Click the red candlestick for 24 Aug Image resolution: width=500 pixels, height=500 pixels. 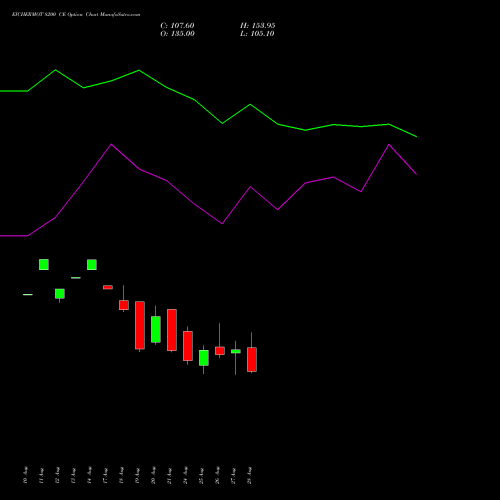pyautogui.click(x=188, y=346)
